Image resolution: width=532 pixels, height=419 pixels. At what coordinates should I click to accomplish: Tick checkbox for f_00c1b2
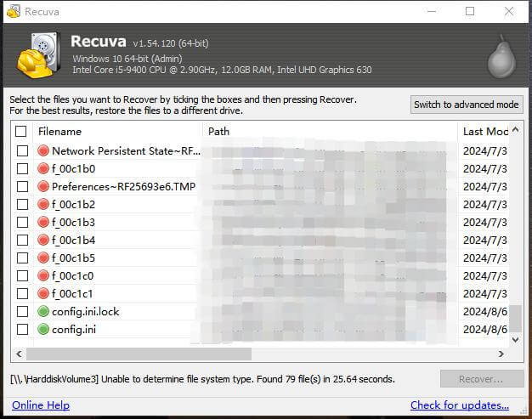point(22,205)
